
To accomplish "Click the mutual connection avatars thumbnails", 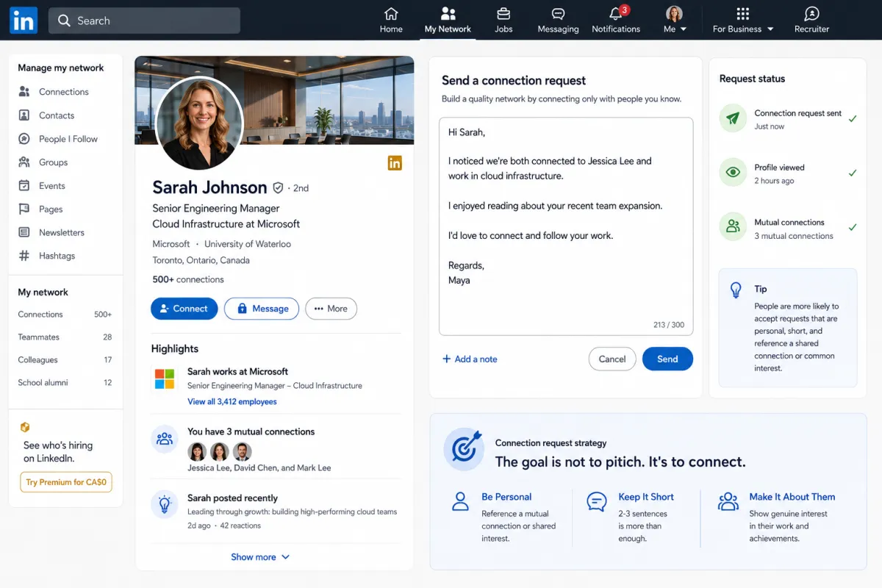I will point(220,452).
